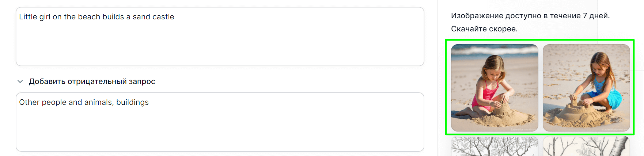Open generated image of girl in blue dress
The height and width of the screenshot is (156, 644).
[586, 88]
